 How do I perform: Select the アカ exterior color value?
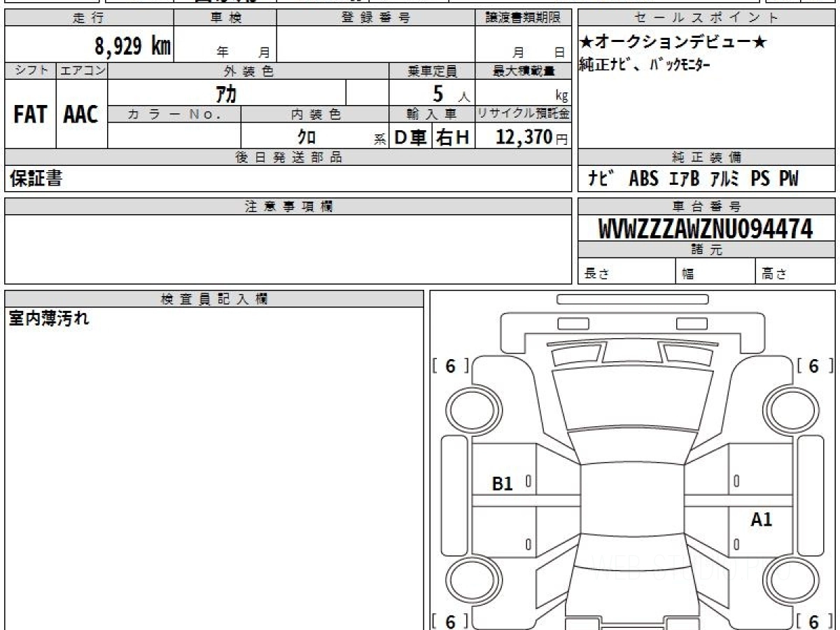[x=225, y=92]
